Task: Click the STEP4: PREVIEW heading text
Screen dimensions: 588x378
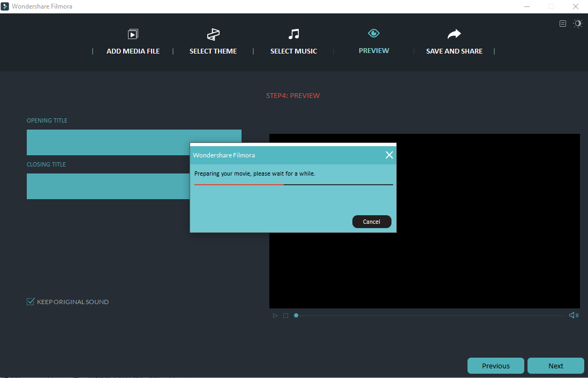Action: point(293,96)
